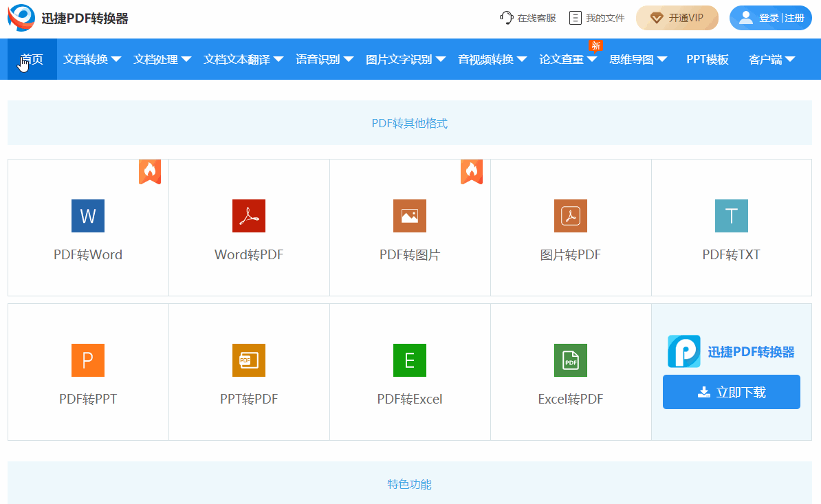Click the headset icon for 在线客服
This screenshot has width=821, height=504.
506,18
